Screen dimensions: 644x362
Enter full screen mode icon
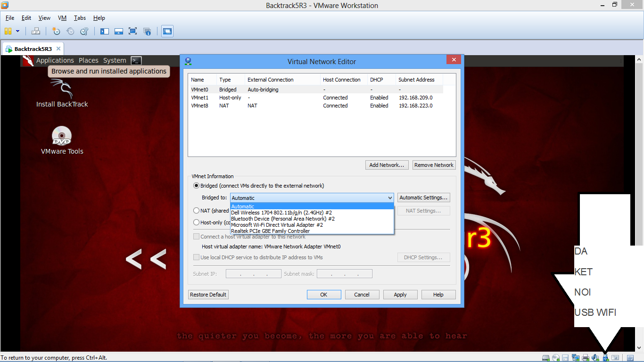click(133, 31)
